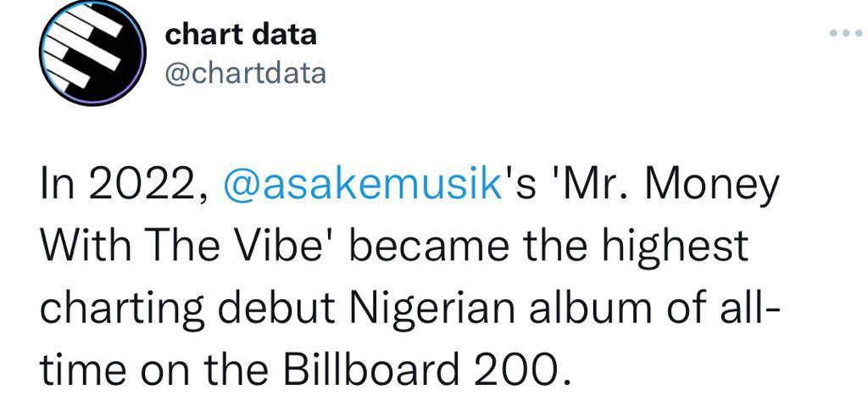Image resolution: width=868 pixels, height=401 pixels.
Task: Open the @asakemusik mention link
Action: pyautogui.click(x=362, y=187)
